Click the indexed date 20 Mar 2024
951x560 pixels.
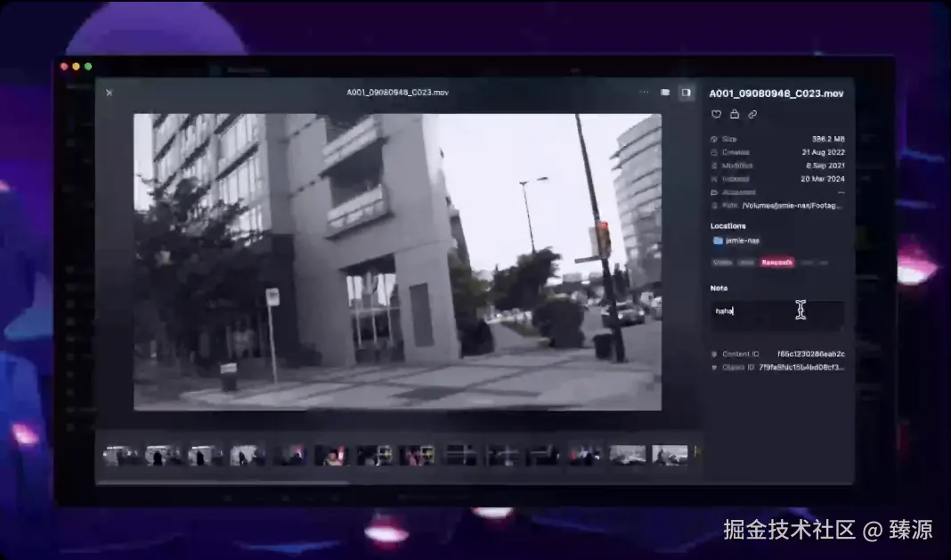coord(823,179)
